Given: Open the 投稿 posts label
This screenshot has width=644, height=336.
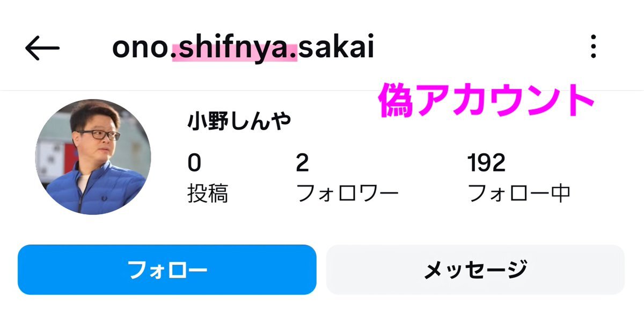Looking at the screenshot, I should pyautogui.click(x=208, y=193).
